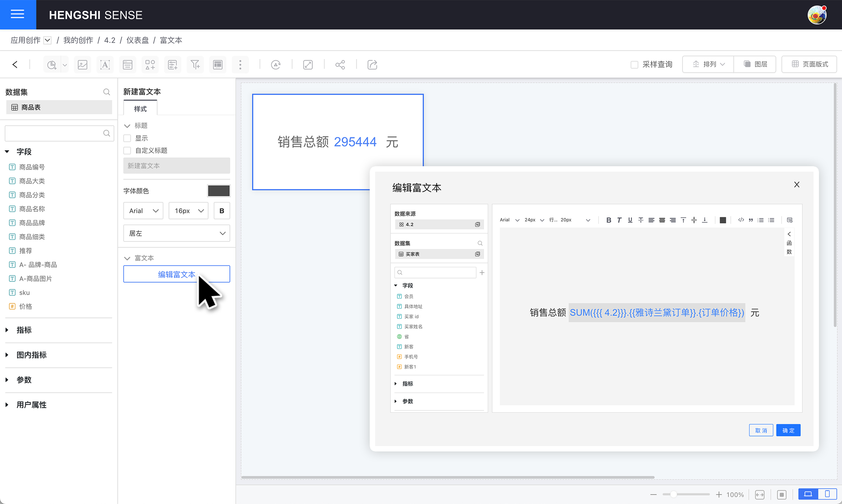
Task: Expand the 图内指标 section
Action: (x=7, y=355)
